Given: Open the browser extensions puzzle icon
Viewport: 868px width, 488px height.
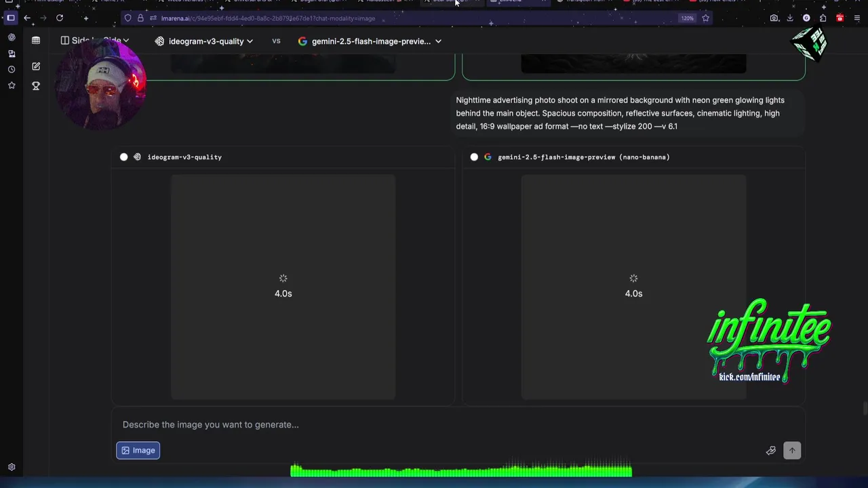Looking at the screenshot, I should coord(823,18).
